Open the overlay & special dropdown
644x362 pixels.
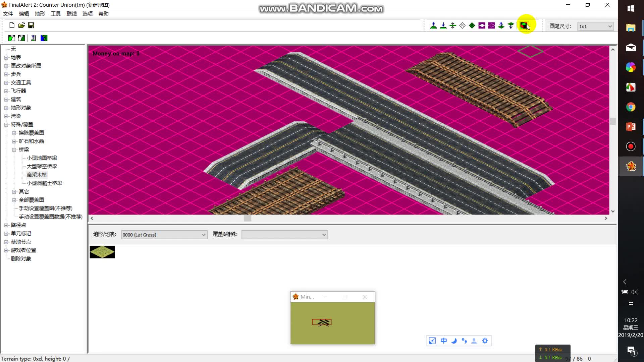click(284, 235)
